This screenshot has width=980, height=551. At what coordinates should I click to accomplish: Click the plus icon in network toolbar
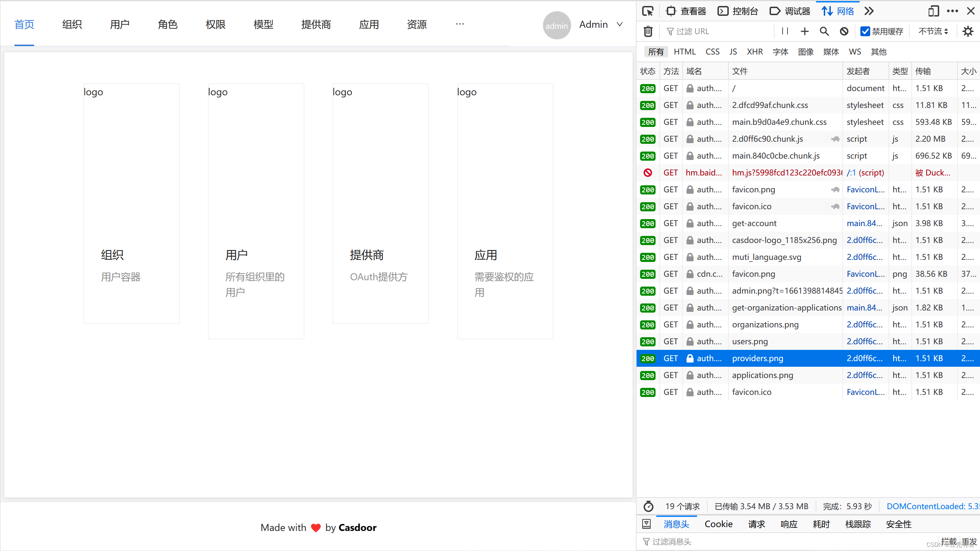pos(804,31)
